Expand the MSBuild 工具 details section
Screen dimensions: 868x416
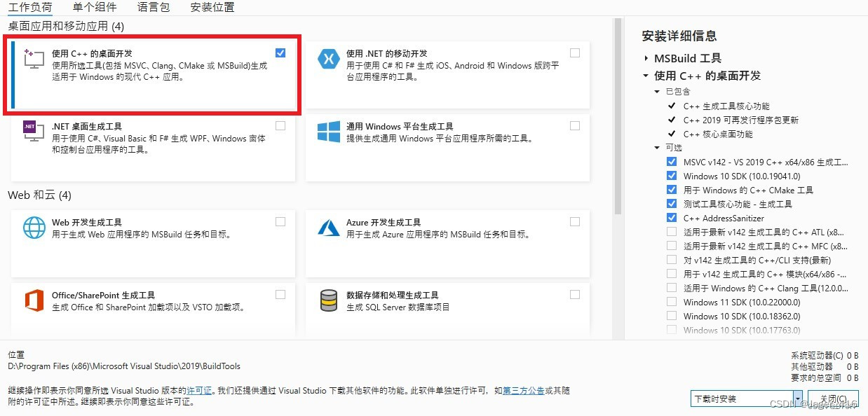point(646,58)
